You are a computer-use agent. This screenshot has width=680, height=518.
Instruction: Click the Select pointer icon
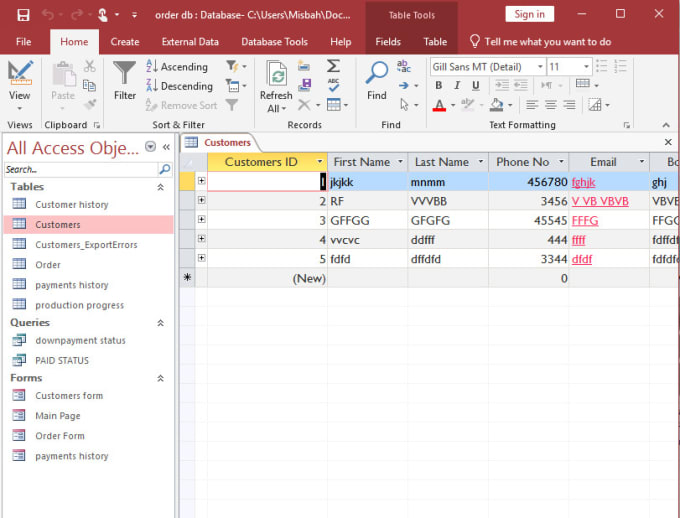[404, 105]
